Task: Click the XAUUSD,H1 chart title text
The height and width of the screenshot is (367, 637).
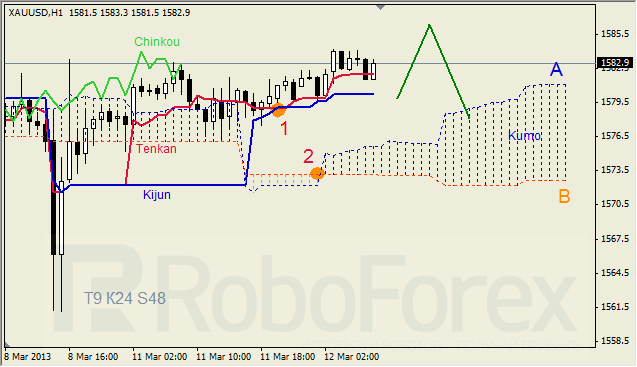Action: 36,13
